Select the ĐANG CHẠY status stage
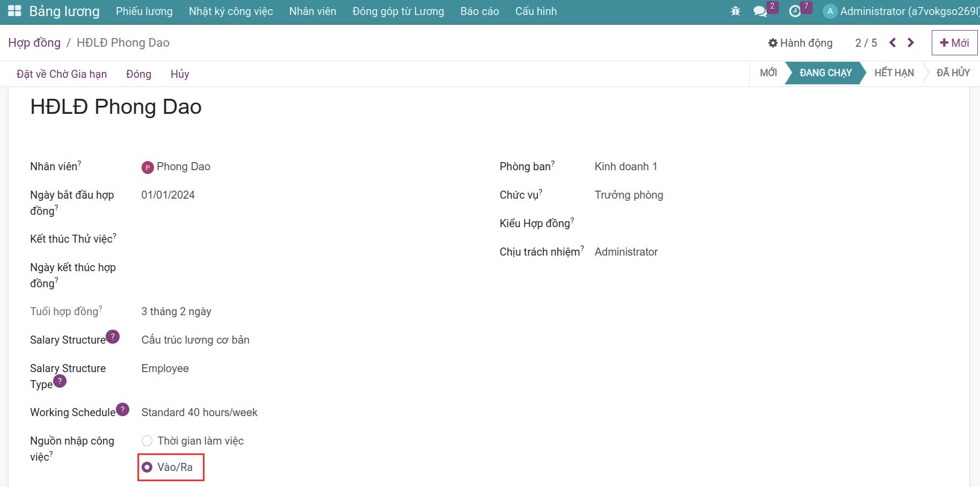This screenshot has height=487, width=980. tap(826, 72)
